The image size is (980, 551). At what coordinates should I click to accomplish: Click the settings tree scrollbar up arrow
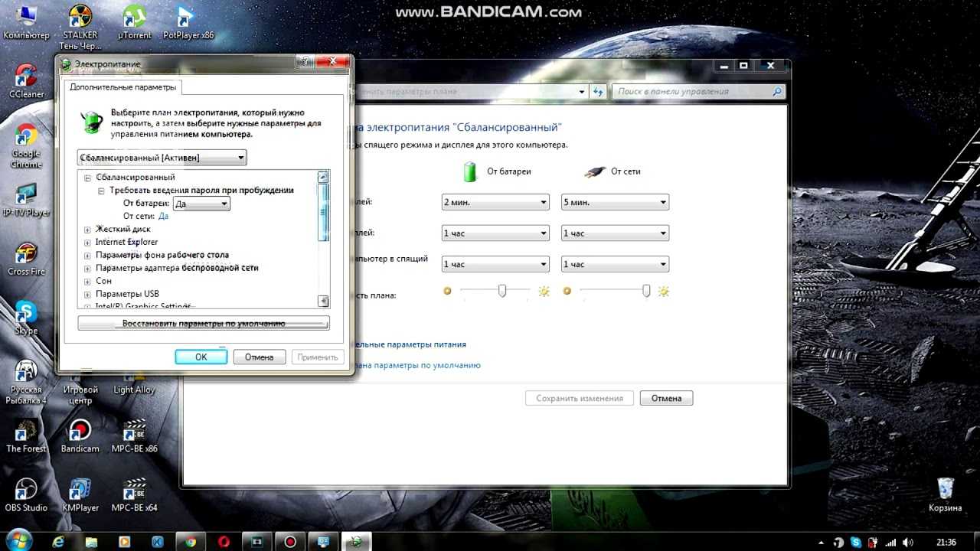323,177
